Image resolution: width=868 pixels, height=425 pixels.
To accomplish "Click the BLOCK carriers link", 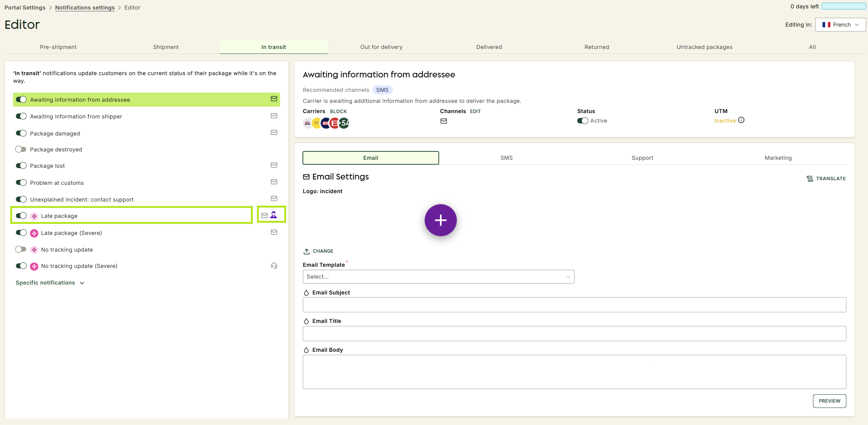I will point(338,112).
